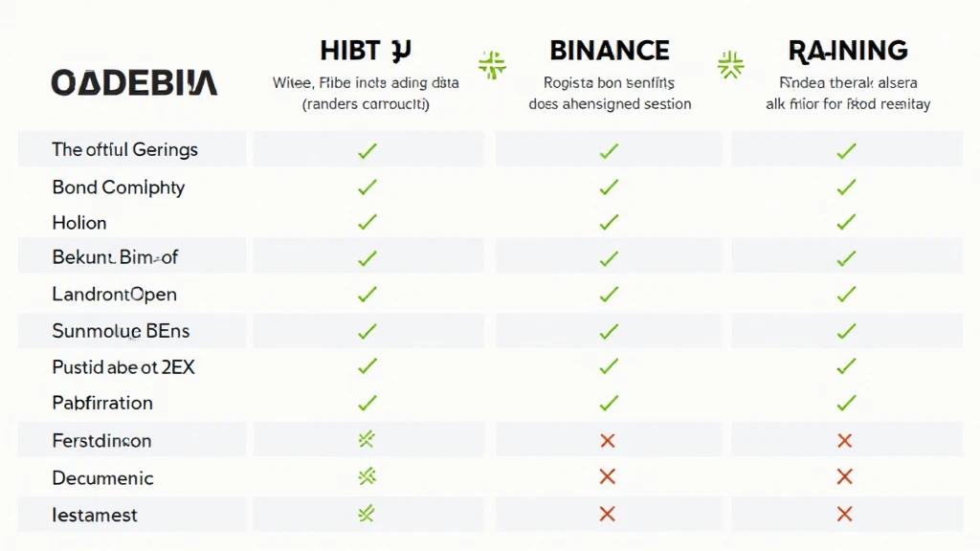Click the green icon left of BINANCE heading
980x551 pixels.
(x=493, y=65)
